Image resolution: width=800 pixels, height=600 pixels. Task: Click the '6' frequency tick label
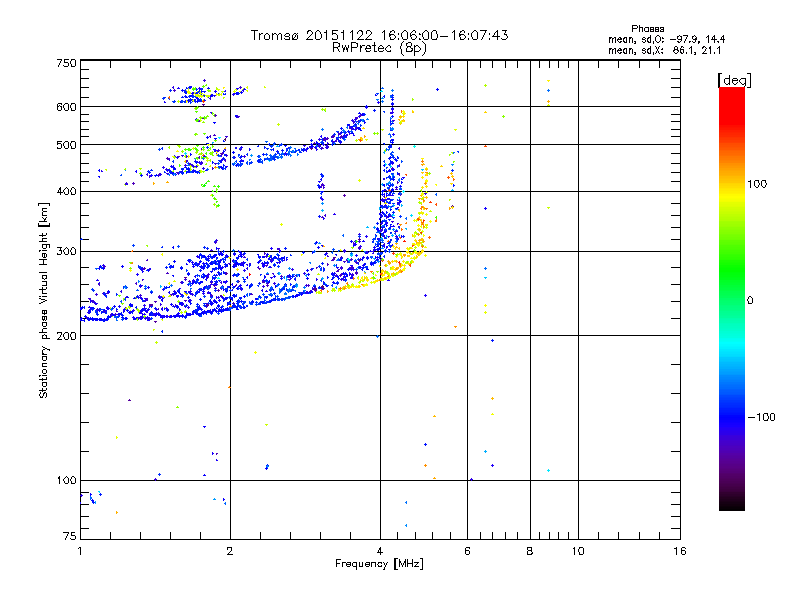coord(467,551)
